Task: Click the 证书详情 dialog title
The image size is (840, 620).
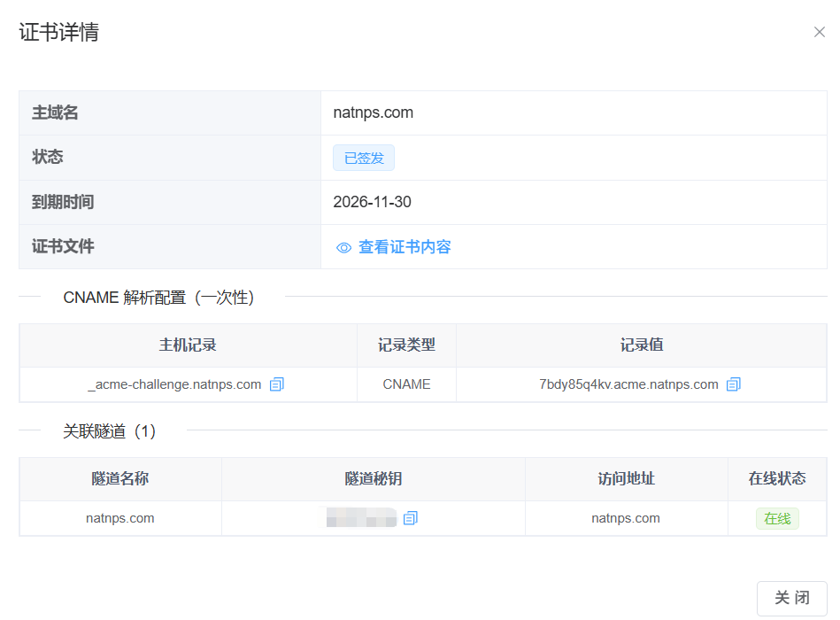Action: 59,32
